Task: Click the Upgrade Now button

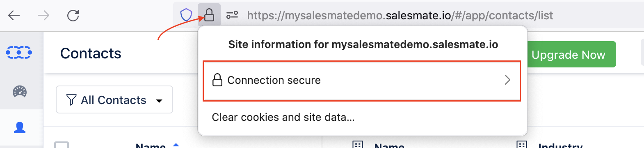Action: tap(568, 54)
